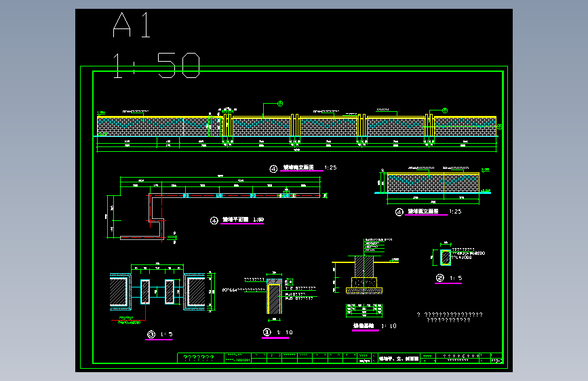Image resolution: width=588 pixels, height=381 pixels.
Task: Click the large "1:50" scale text
Action: point(156,65)
